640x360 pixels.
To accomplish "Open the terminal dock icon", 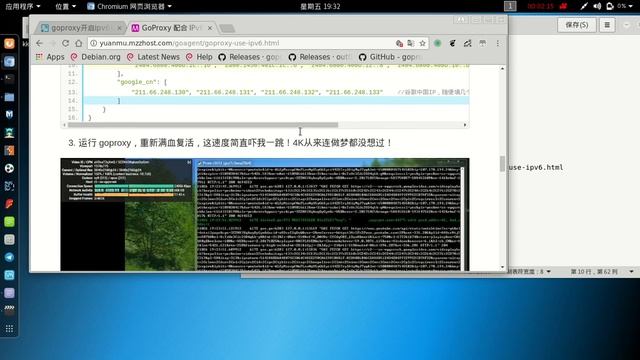I will 9,79.
